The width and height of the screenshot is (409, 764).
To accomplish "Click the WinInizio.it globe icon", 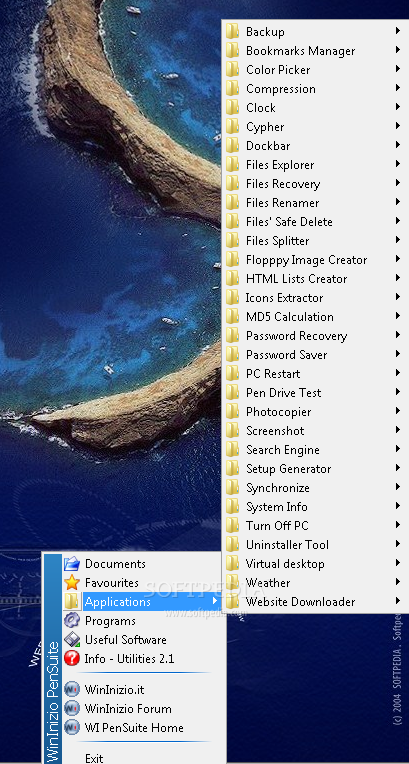I will [72, 690].
